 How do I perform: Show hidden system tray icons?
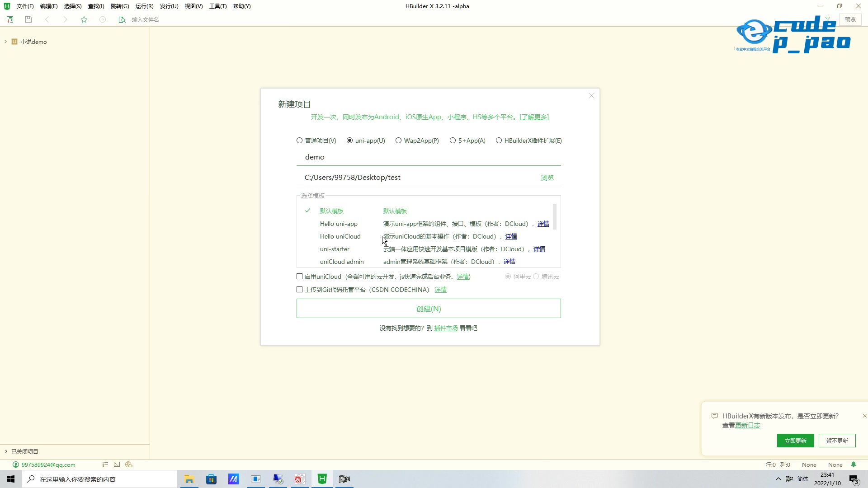pyautogui.click(x=778, y=479)
